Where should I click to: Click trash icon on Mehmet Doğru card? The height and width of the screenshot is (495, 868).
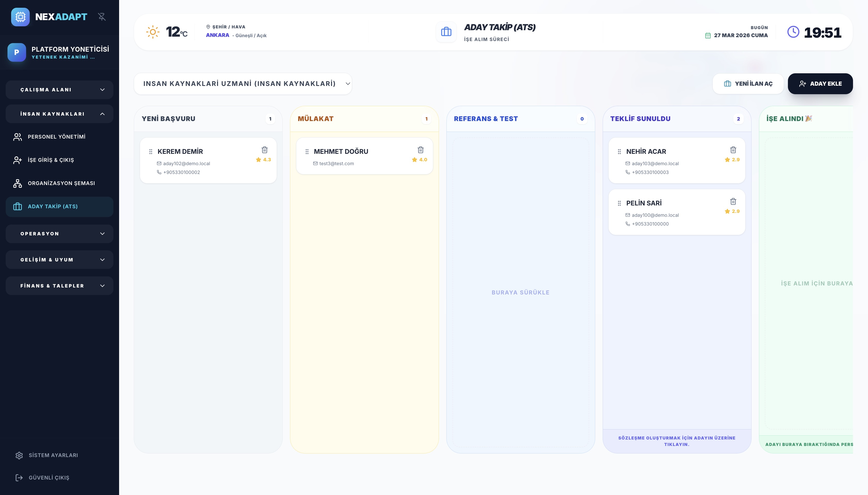pyautogui.click(x=421, y=150)
